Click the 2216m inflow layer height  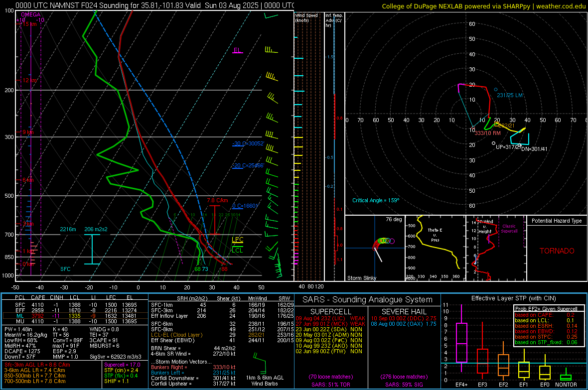coord(68,229)
